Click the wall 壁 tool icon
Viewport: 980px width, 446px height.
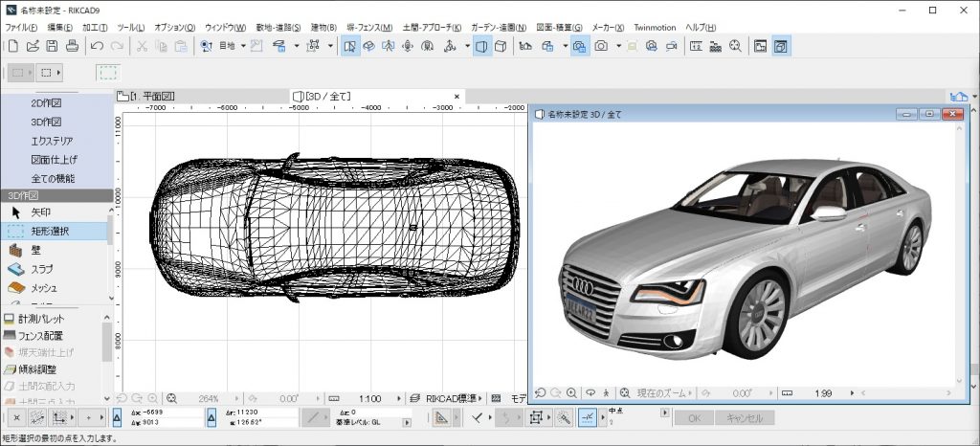pos(15,250)
